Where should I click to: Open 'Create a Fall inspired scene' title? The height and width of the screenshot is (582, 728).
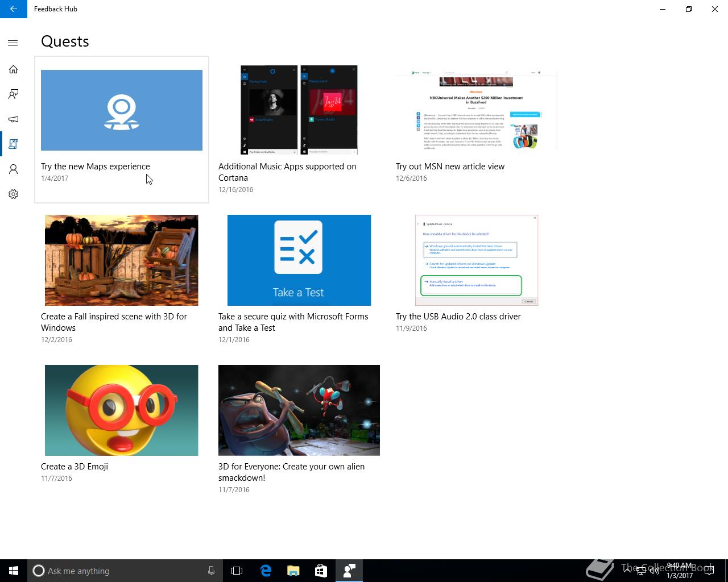[x=114, y=322]
